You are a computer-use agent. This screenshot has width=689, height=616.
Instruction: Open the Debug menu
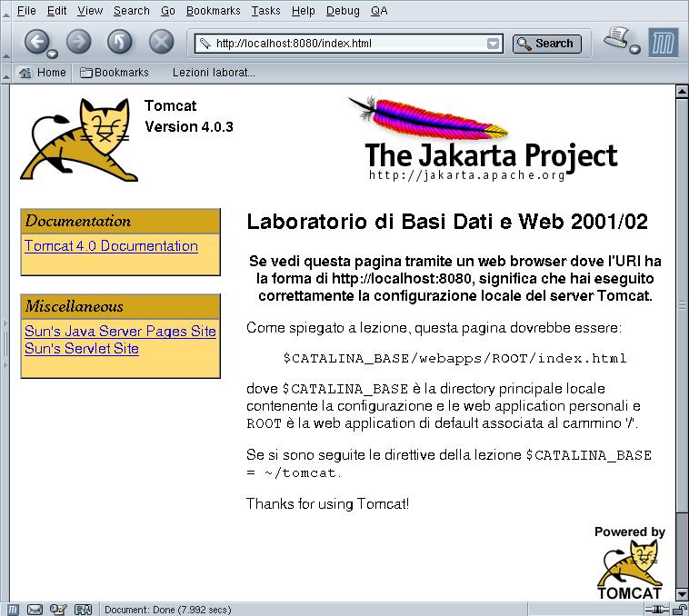[x=343, y=11]
